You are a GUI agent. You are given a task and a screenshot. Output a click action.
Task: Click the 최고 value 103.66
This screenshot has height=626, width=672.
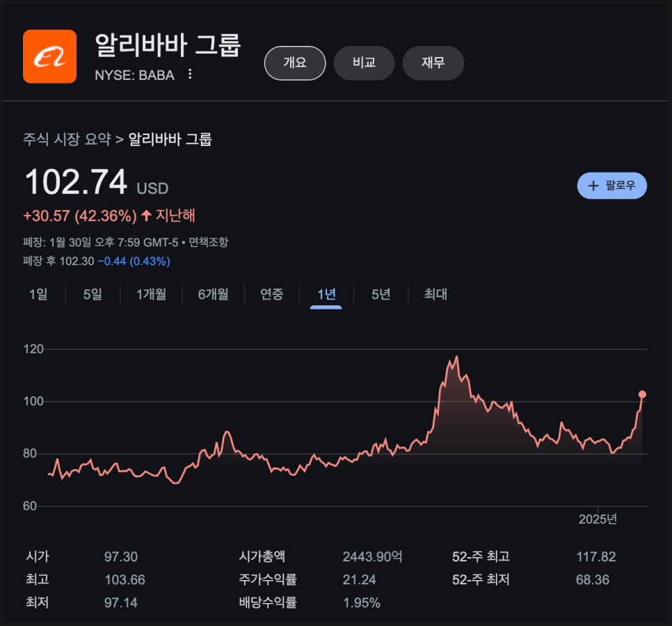(125, 579)
